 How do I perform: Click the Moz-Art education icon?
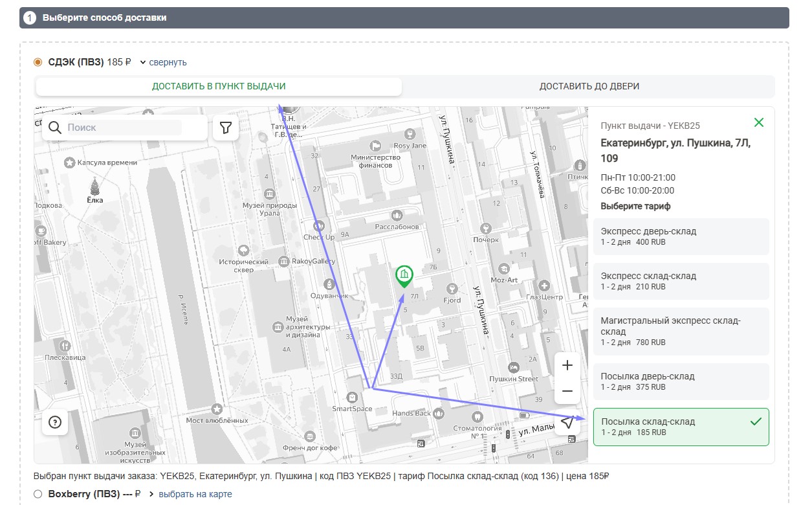[503, 268]
